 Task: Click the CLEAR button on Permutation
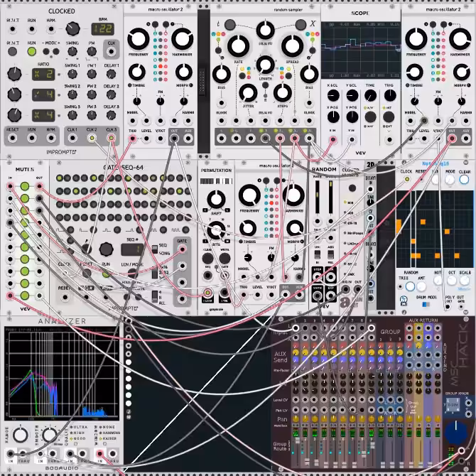click(x=207, y=259)
